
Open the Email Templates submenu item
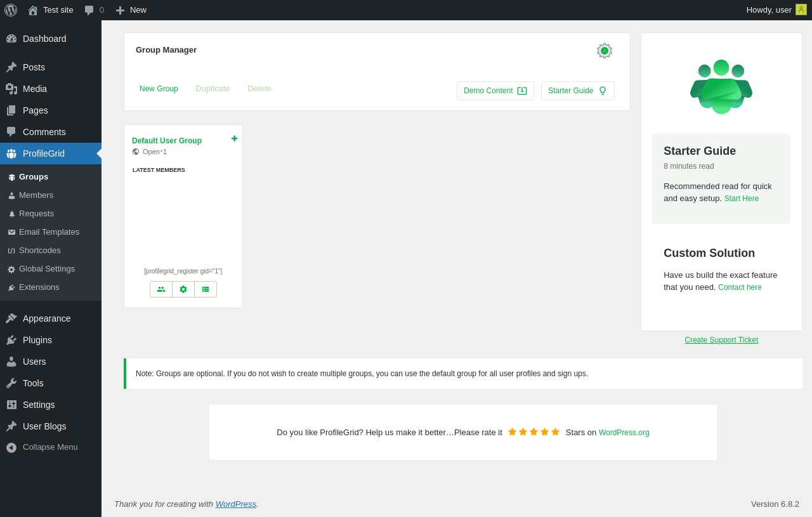click(51, 232)
